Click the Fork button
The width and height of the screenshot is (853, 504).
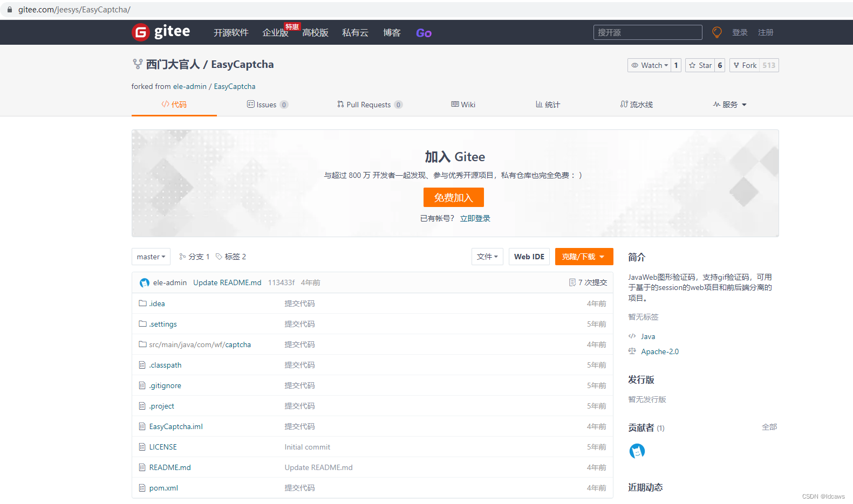(x=745, y=65)
